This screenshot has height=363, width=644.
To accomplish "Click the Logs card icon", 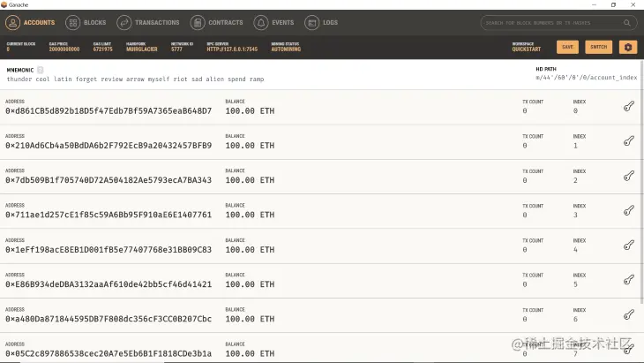I will (311, 23).
